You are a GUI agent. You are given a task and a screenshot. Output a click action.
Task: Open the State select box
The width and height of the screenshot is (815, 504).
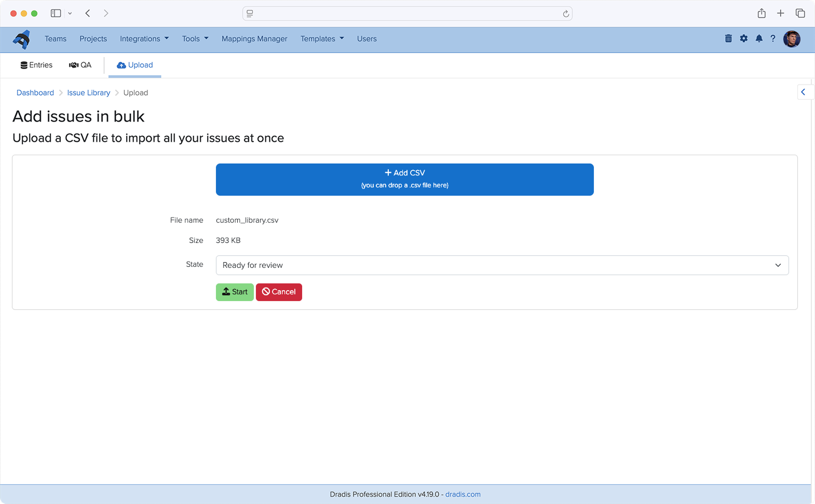502,265
